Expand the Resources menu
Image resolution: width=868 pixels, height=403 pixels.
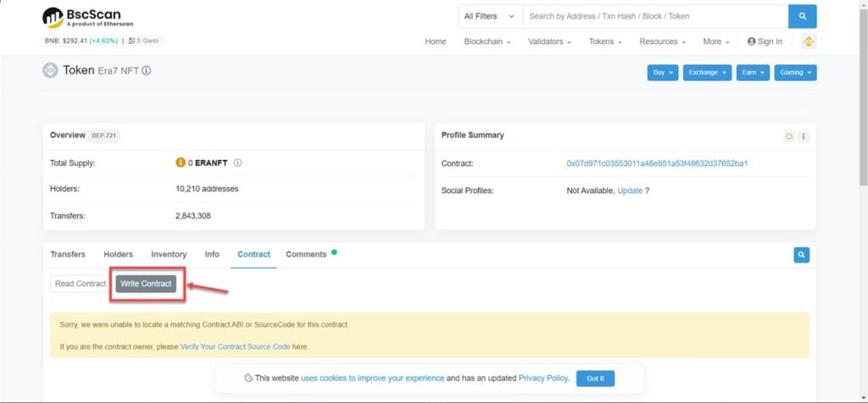[x=662, y=41]
